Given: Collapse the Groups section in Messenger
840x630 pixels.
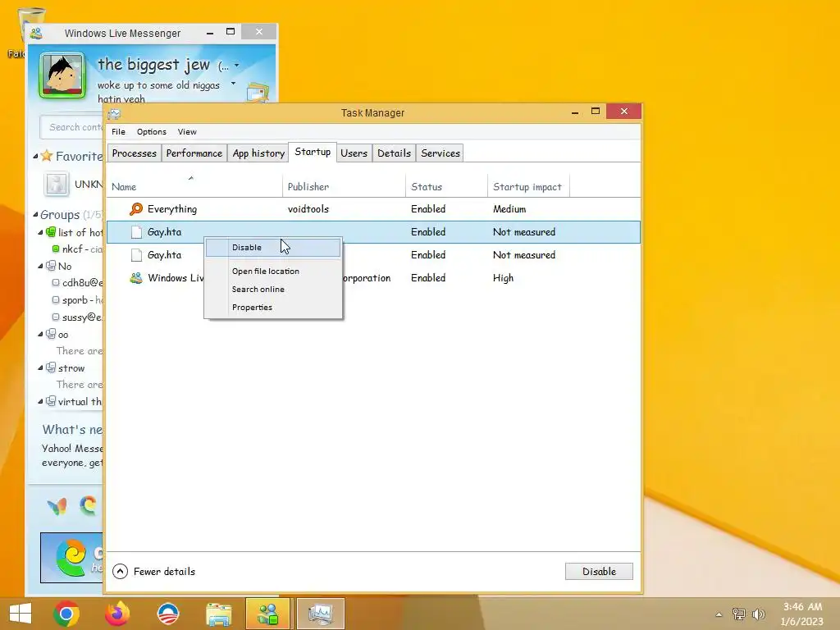Looking at the screenshot, I should (x=35, y=215).
